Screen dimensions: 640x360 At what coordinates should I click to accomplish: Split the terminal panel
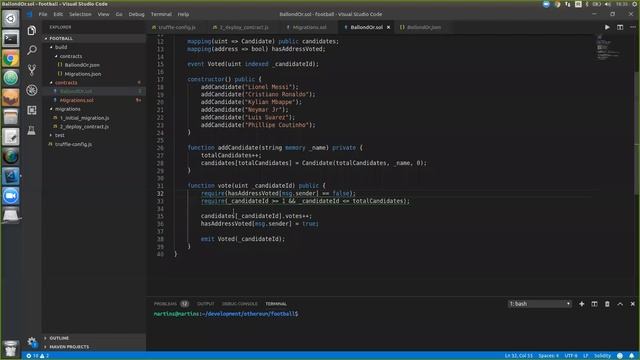coord(594,304)
